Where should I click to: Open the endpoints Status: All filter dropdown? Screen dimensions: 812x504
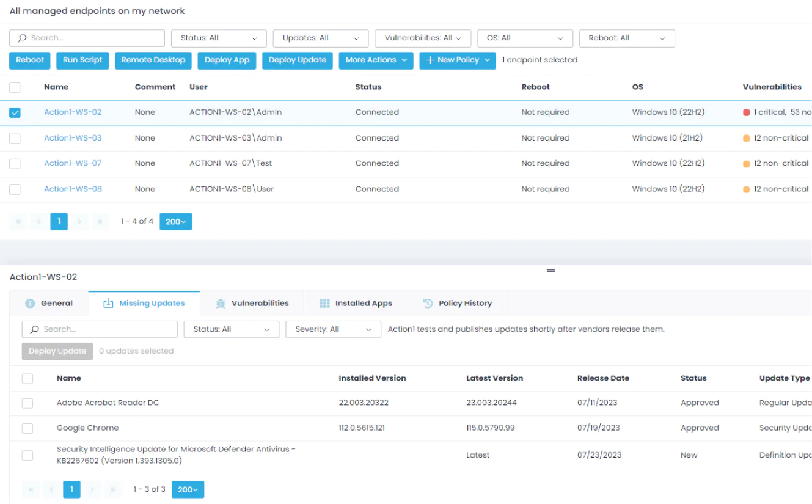pyautogui.click(x=219, y=38)
